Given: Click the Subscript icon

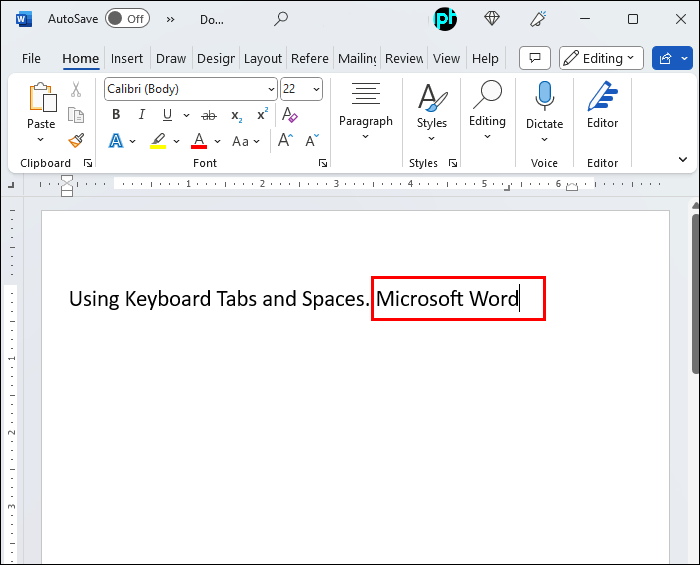Looking at the screenshot, I should click(236, 115).
